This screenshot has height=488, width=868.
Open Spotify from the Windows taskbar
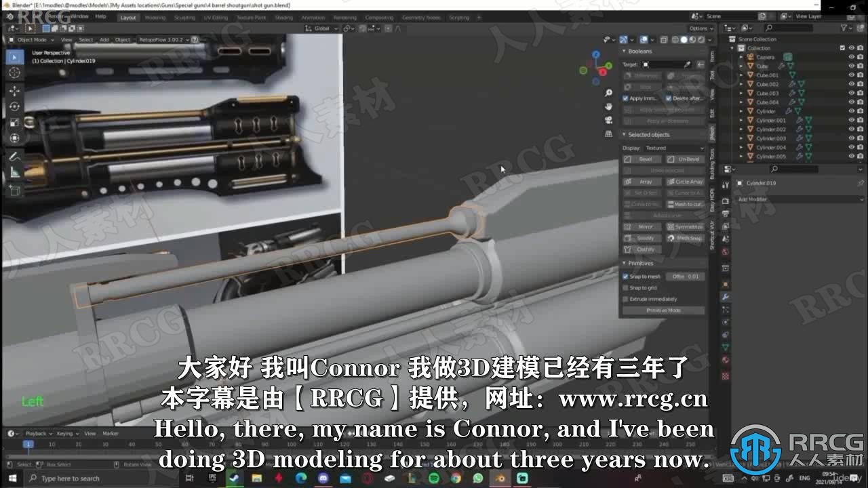coord(434,478)
